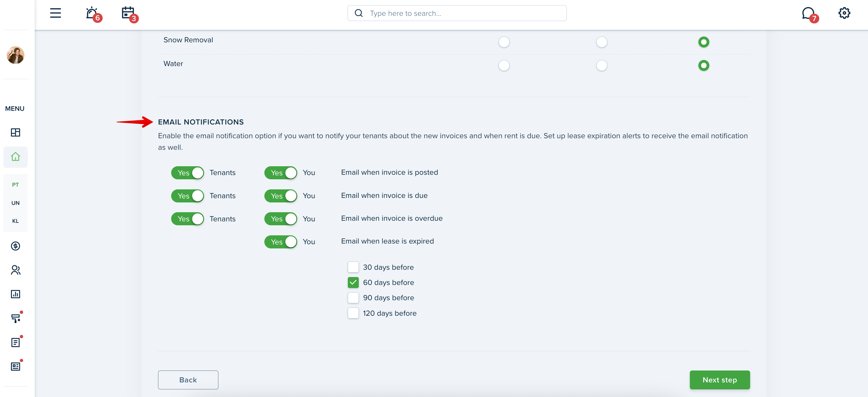Select the first radio for Water
Viewport: 868px width, 397px height.
504,65
